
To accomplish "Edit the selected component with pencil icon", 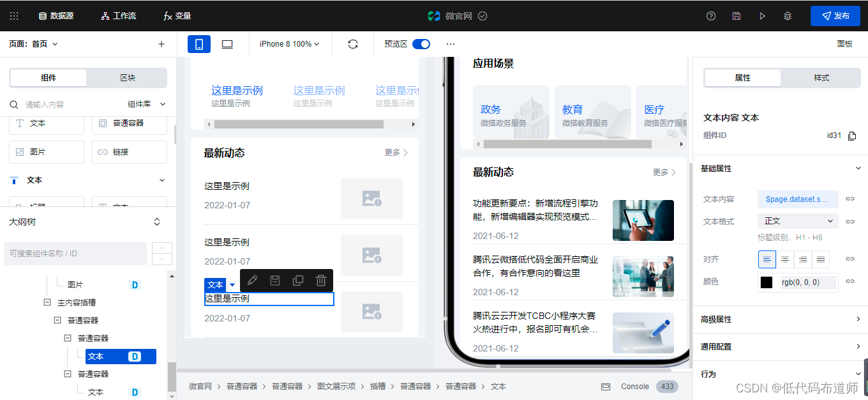I will click(252, 280).
